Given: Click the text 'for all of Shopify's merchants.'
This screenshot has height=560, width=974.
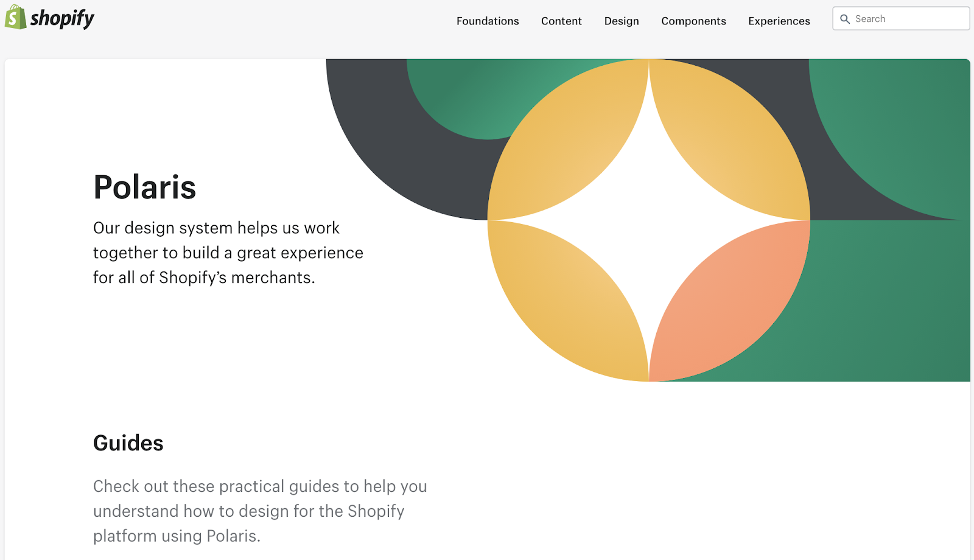Looking at the screenshot, I should pos(204,278).
